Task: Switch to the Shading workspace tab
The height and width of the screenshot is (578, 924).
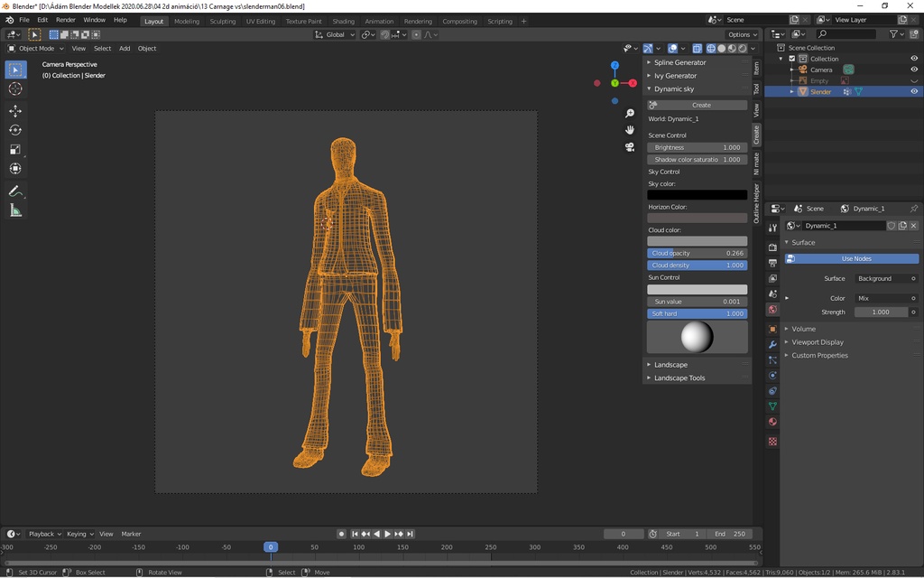Action: point(343,21)
